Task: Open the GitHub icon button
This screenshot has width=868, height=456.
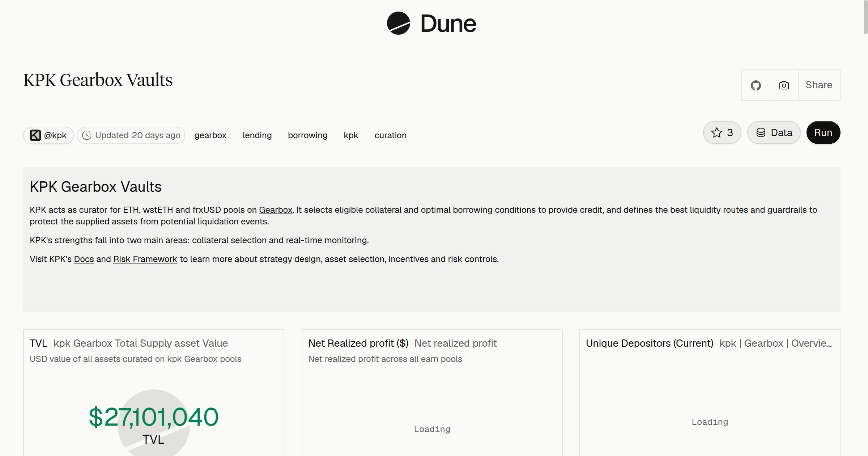Action: pos(756,85)
